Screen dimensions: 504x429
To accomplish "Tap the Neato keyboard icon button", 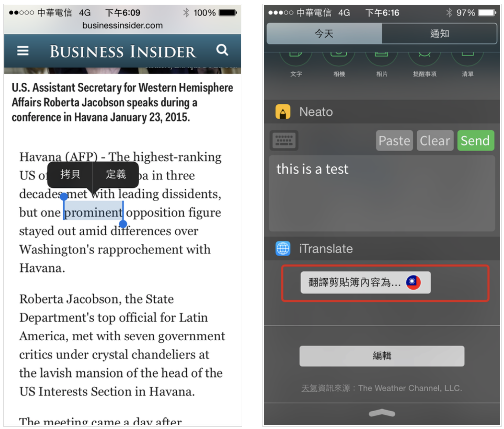I will [284, 140].
